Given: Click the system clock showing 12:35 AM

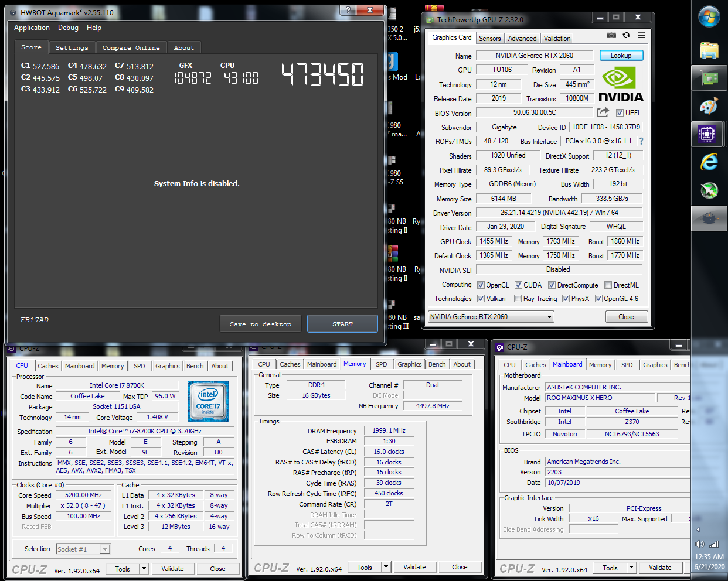Looking at the screenshot, I should [x=709, y=556].
